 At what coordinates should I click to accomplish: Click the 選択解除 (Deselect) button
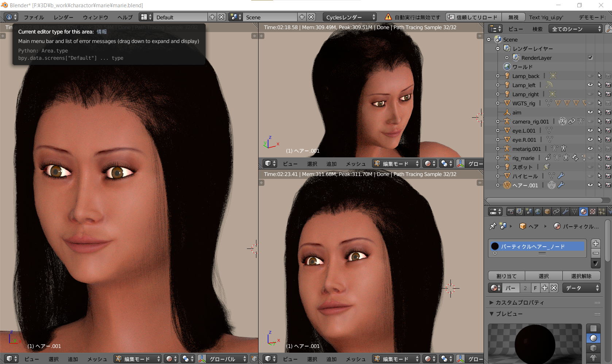coord(581,276)
